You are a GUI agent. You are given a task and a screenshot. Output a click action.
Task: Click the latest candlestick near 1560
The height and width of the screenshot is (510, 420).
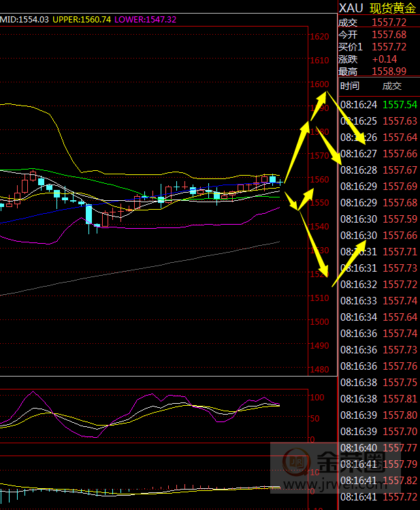pos(273,180)
